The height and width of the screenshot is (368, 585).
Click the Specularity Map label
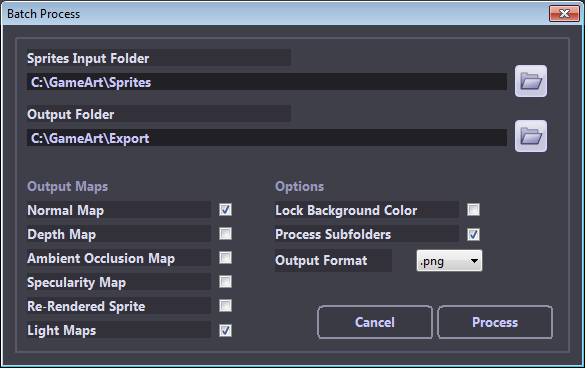coord(119,282)
